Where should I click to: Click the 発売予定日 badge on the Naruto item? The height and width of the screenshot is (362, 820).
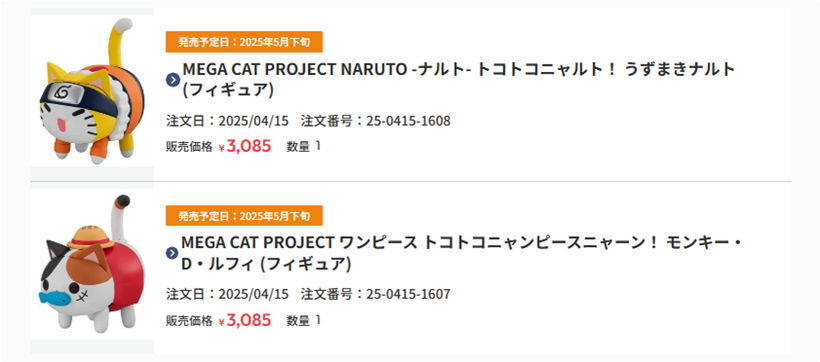coord(244,42)
